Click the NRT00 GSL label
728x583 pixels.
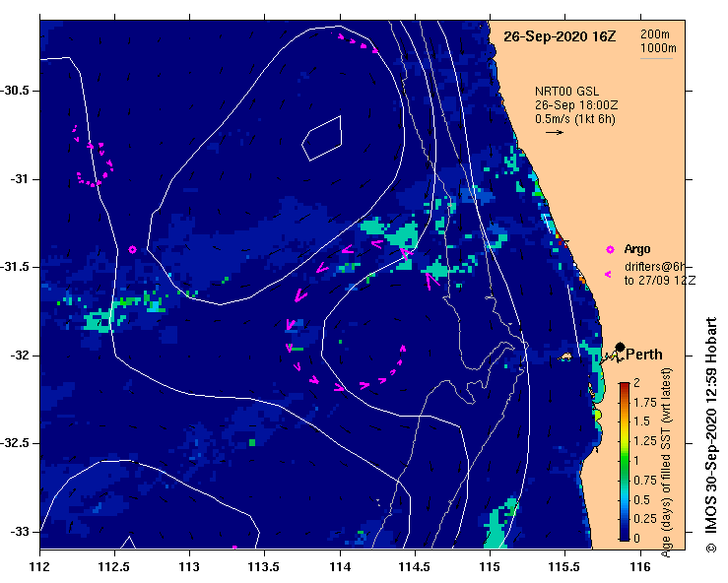coord(566,92)
